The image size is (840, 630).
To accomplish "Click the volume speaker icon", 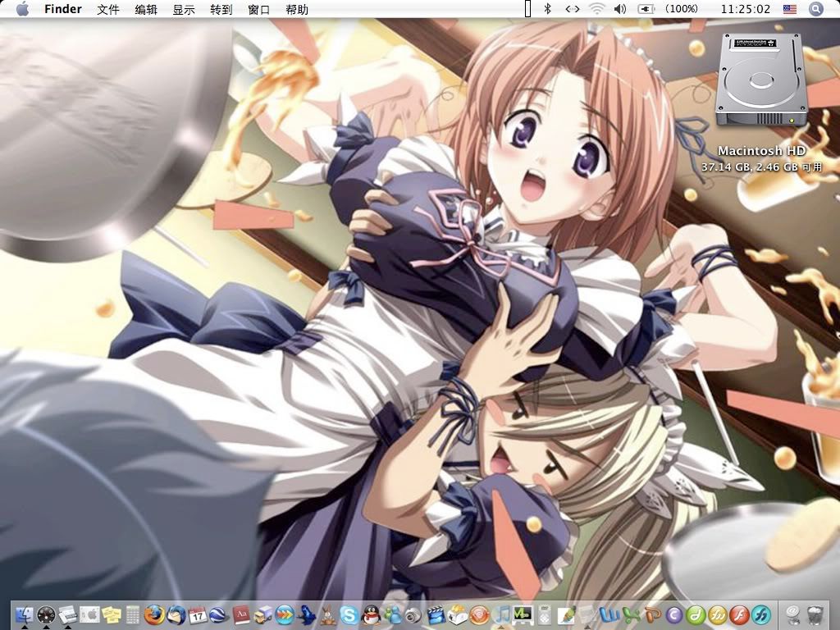I will click(620, 9).
